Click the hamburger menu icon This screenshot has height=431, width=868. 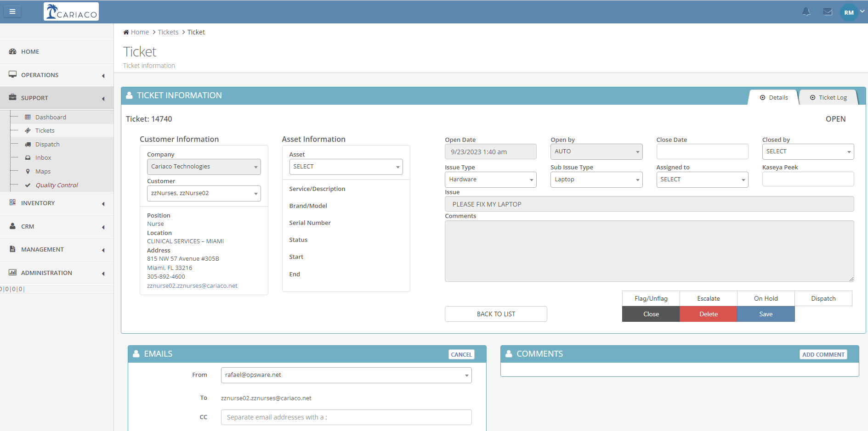click(12, 11)
